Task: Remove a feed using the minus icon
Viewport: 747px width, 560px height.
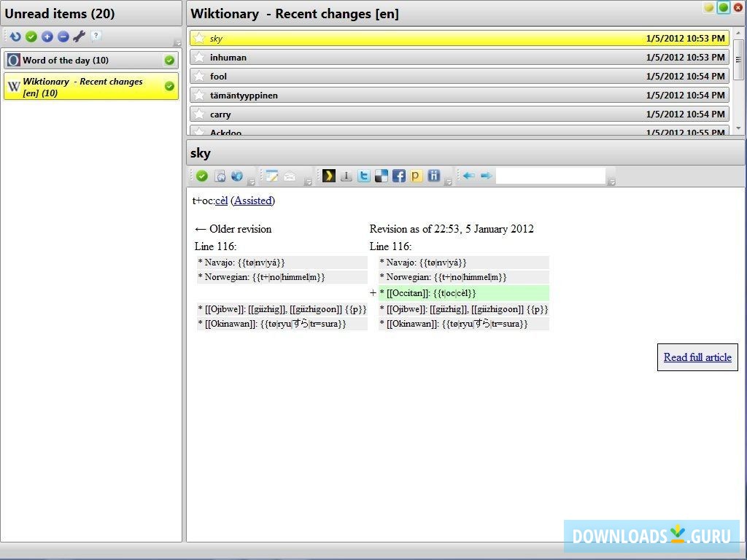Action: pos(63,36)
